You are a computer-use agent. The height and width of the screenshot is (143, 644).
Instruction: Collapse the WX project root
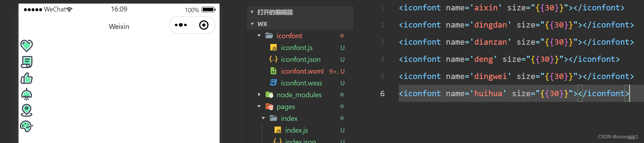[252, 24]
